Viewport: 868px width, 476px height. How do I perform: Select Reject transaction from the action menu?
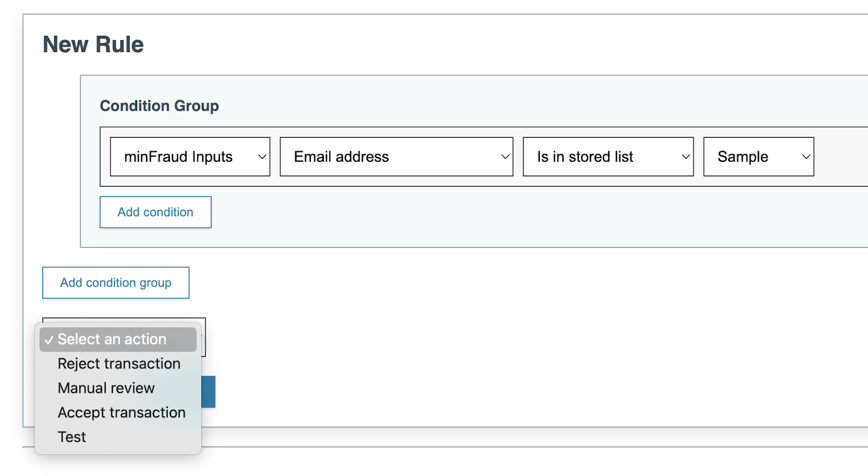(x=119, y=364)
